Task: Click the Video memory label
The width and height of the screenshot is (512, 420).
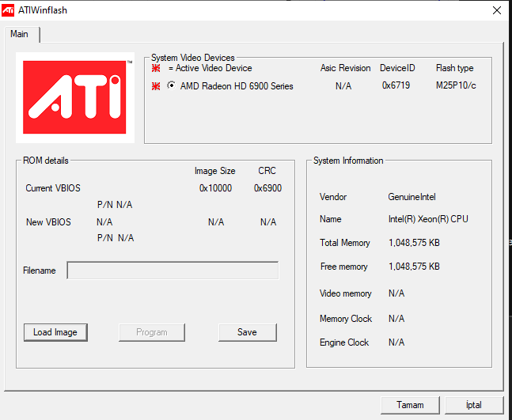Action: click(346, 293)
